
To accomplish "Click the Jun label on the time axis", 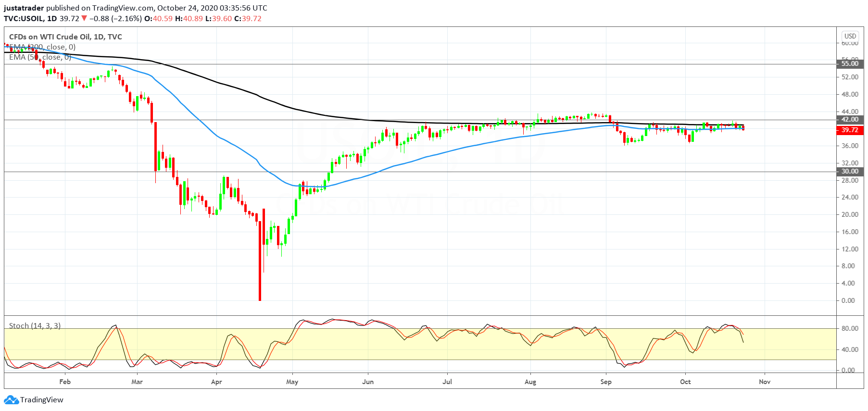I will point(368,382).
